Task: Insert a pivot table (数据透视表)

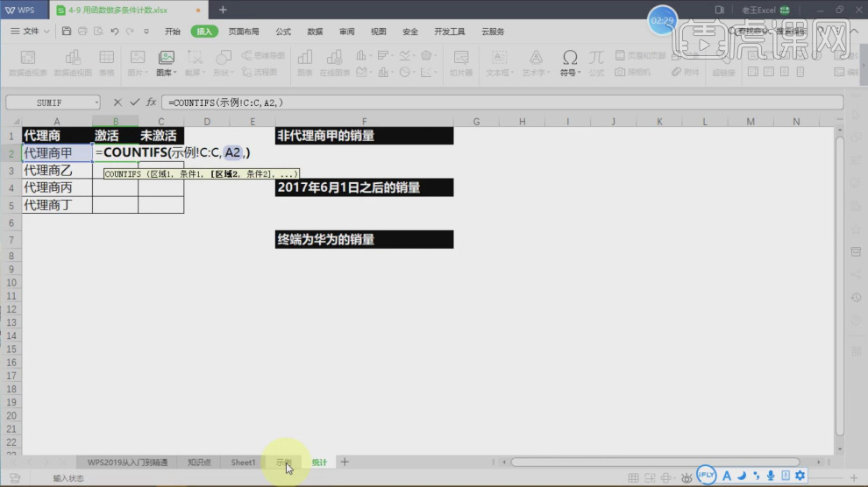Action: tap(28, 64)
